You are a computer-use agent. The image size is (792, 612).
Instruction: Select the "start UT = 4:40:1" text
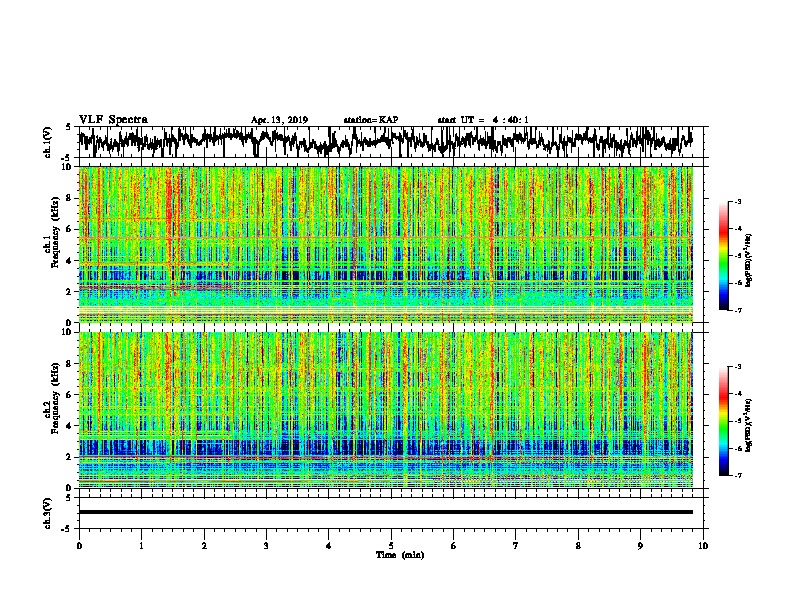[483, 120]
